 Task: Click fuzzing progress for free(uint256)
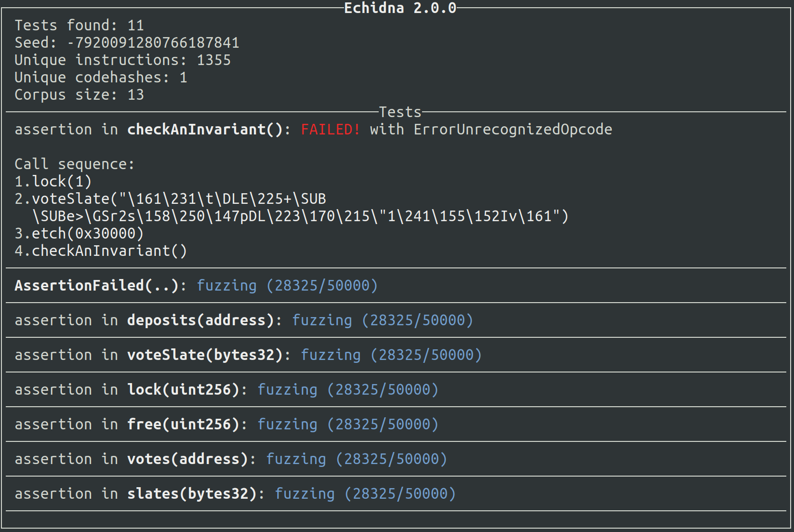pyautogui.click(x=348, y=425)
